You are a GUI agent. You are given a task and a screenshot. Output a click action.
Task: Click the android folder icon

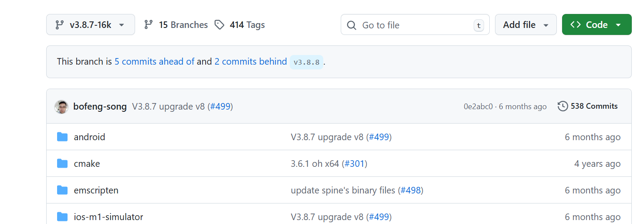coord(62,137)
